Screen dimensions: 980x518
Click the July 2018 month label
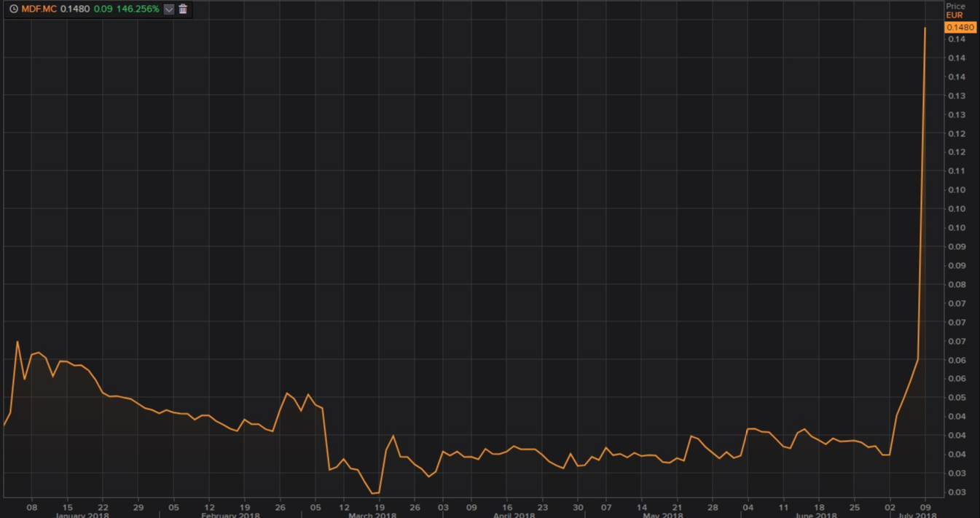point(917,515)
